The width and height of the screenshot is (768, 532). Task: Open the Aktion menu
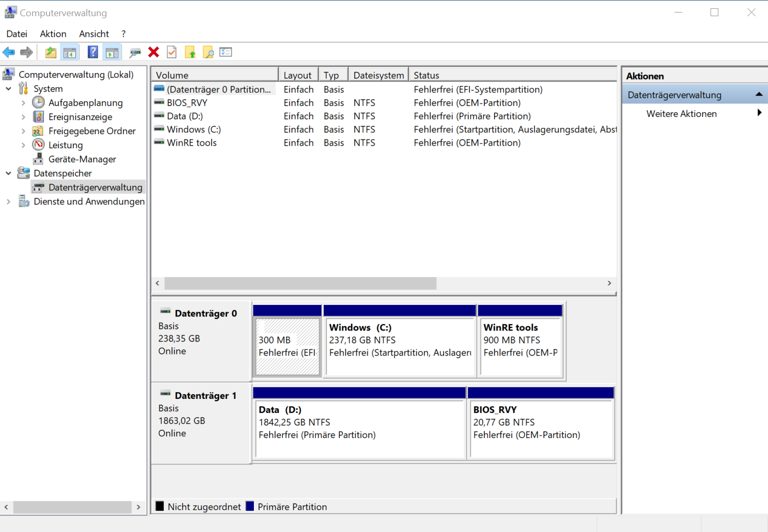53,33
